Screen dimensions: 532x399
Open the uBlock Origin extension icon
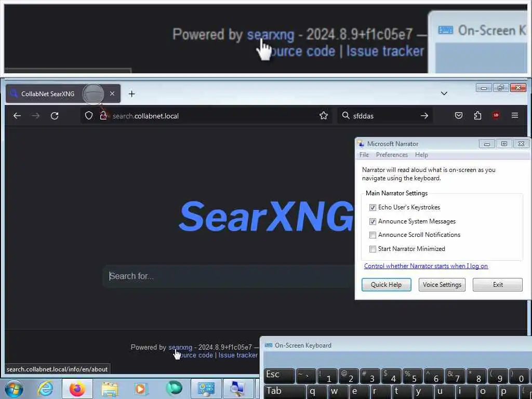click(x=496, y=115)
